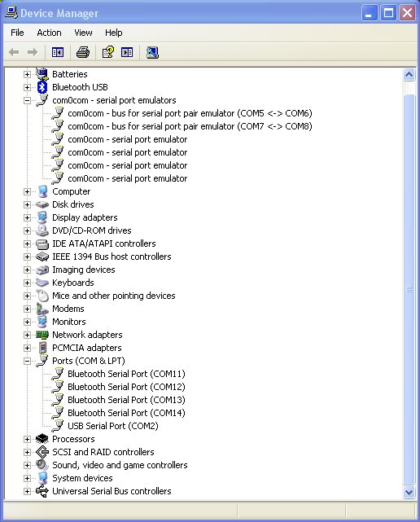Select Bluetooth Serial Port (COM12)

click(x=126, y=387)
